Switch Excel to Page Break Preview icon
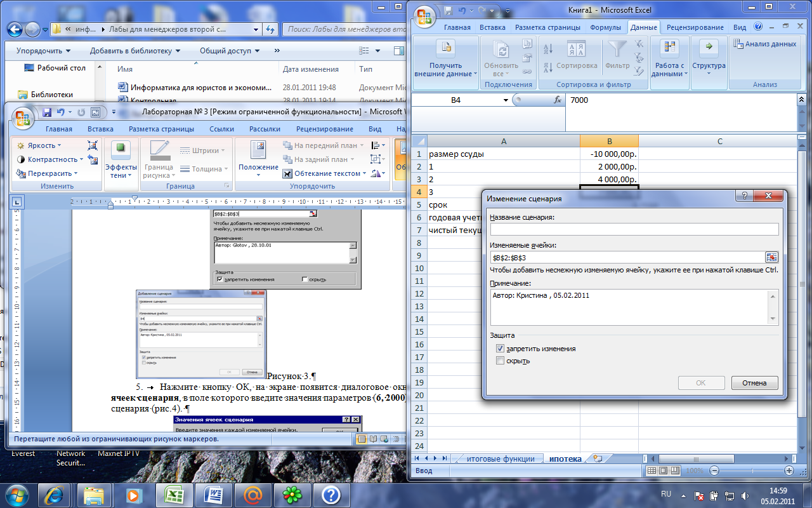812x508 pixels. click(676, 471)
